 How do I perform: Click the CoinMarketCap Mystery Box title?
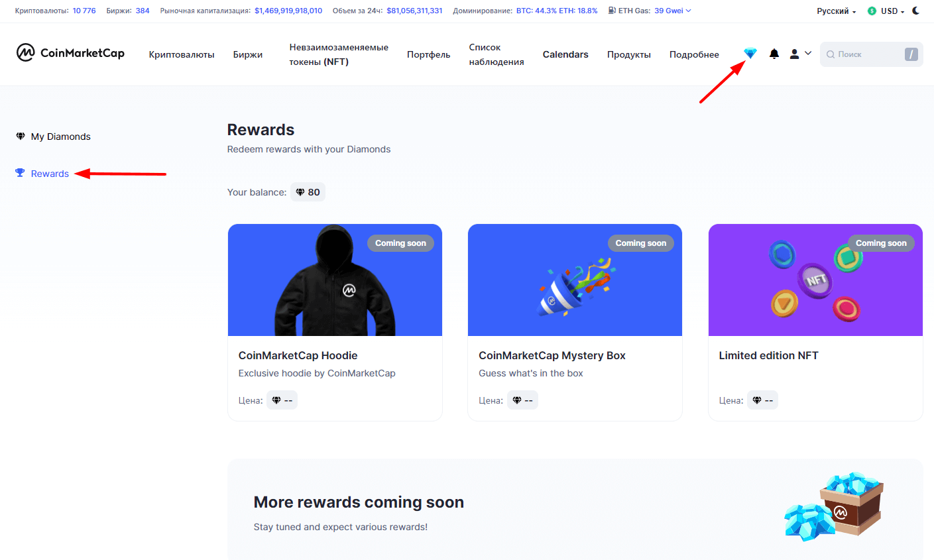pos(552,355)
